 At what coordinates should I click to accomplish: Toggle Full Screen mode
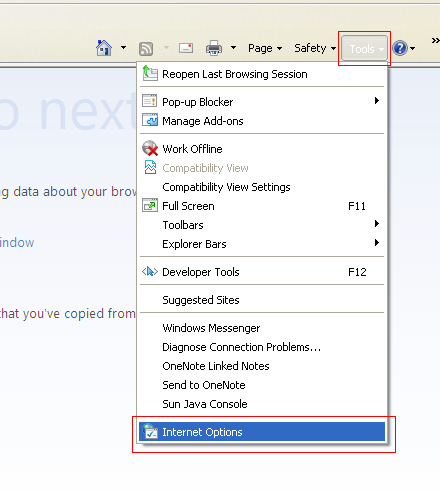tap(262, 206)
